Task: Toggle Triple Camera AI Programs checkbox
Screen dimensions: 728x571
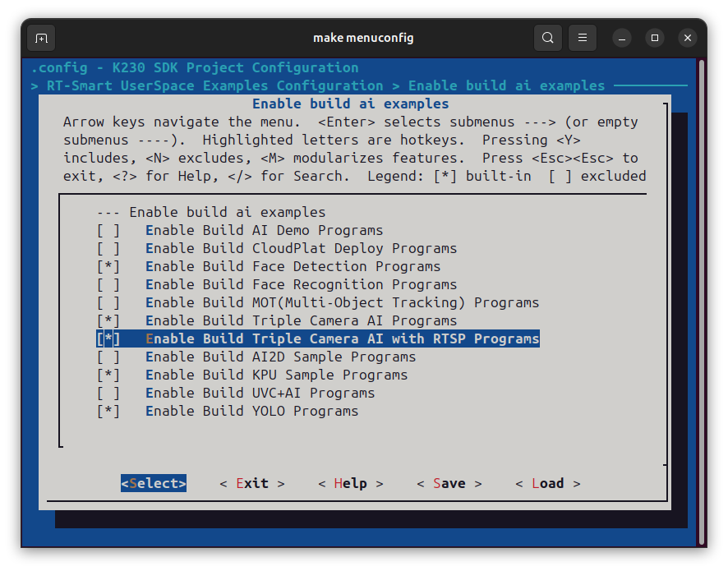Action: click(x=108, y=320)
